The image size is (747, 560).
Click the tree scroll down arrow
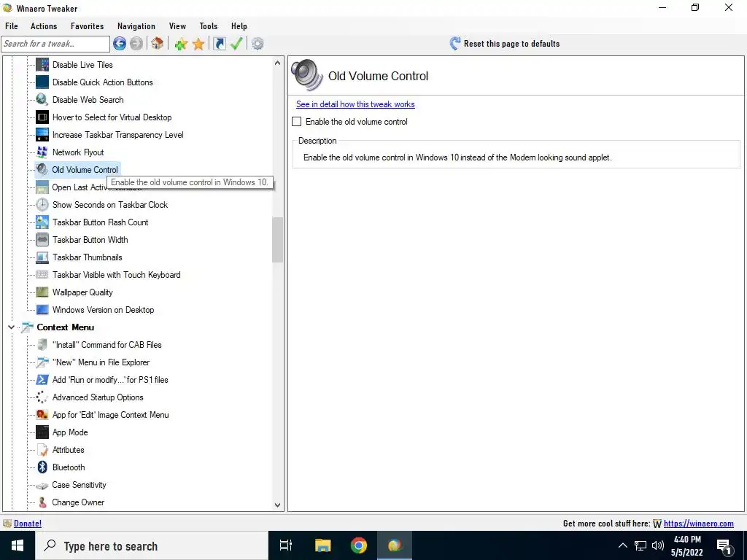(277, 505)
